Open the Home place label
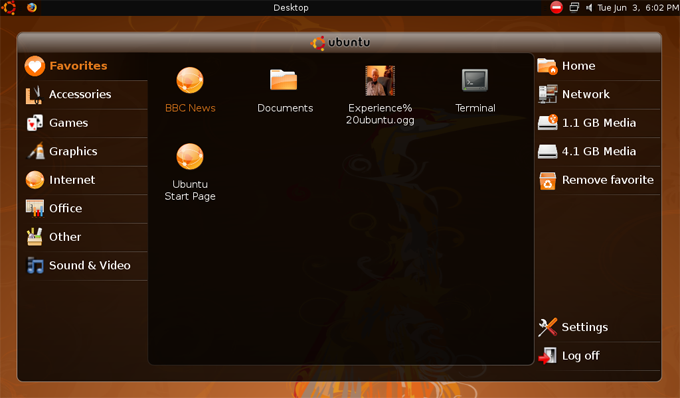The width and height of the screenshot is (680, 398). coord(579,66)
